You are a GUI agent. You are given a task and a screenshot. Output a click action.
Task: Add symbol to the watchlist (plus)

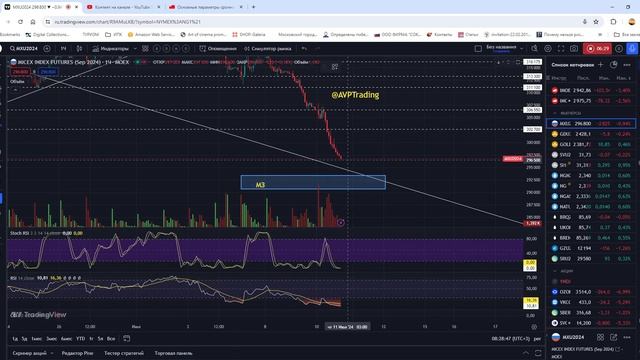(x=600, y=64)
